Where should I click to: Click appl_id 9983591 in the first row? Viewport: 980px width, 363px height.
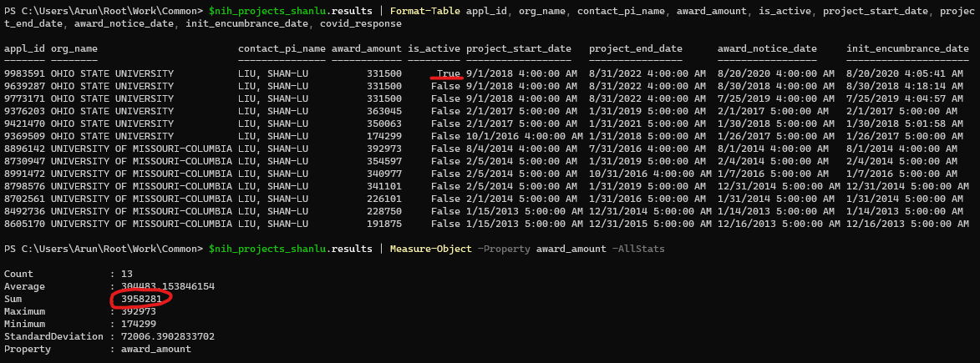point(23,73)
